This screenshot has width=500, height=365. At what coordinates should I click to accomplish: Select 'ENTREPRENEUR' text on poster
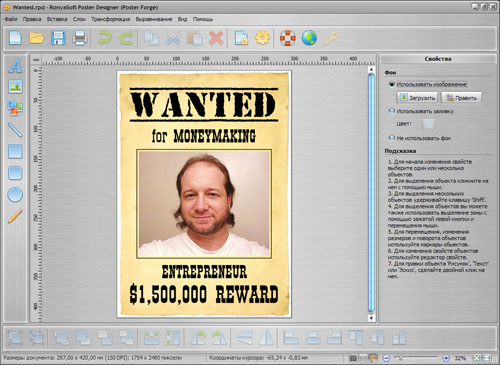[204, 272]
